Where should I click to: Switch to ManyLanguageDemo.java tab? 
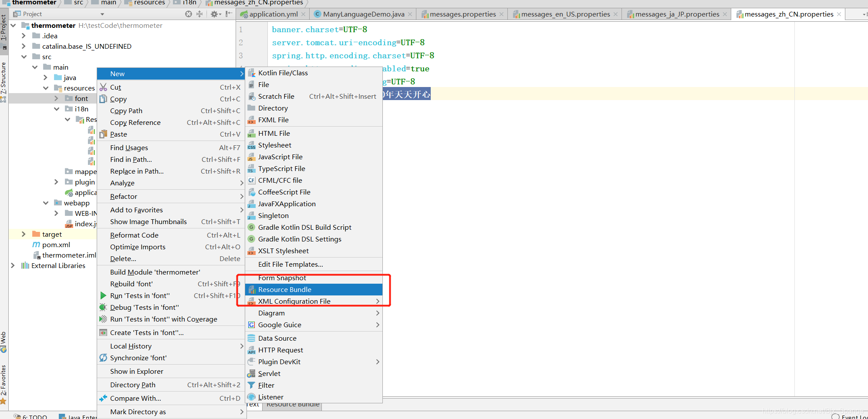coord(364,14)
